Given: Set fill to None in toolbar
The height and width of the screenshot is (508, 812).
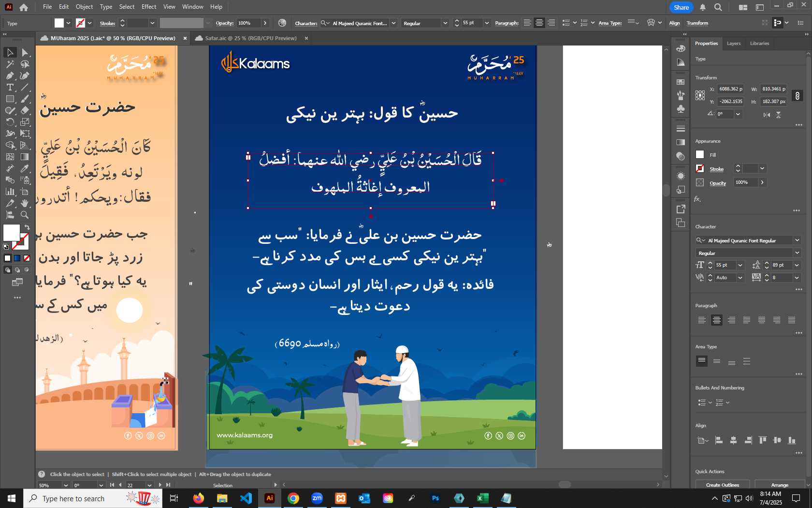Looking at the screenshot, I should pyautogui.click(x=27, y=258).
